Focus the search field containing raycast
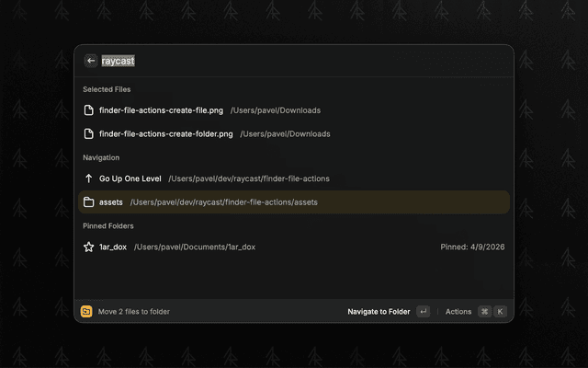 pyautogui.click(x=276, y=61)
